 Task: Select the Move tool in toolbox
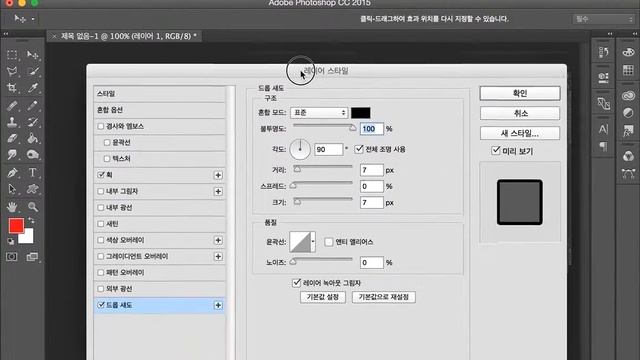point(33,55)
